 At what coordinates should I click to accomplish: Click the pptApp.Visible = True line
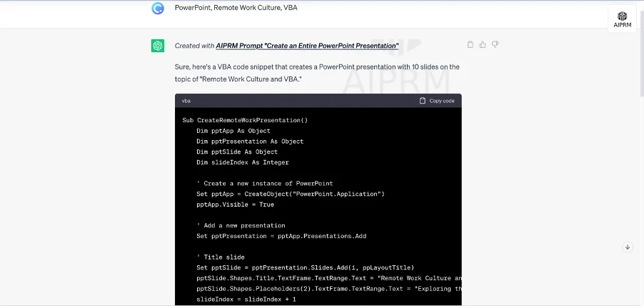tap(235, 204)
